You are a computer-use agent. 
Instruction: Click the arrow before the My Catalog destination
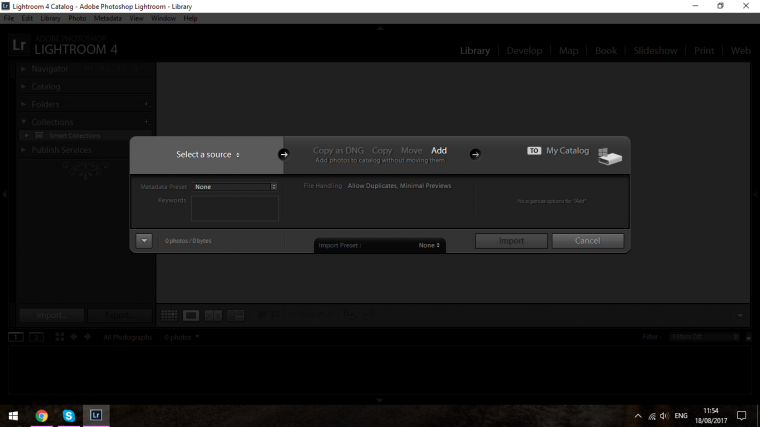(x=475, y=155)
